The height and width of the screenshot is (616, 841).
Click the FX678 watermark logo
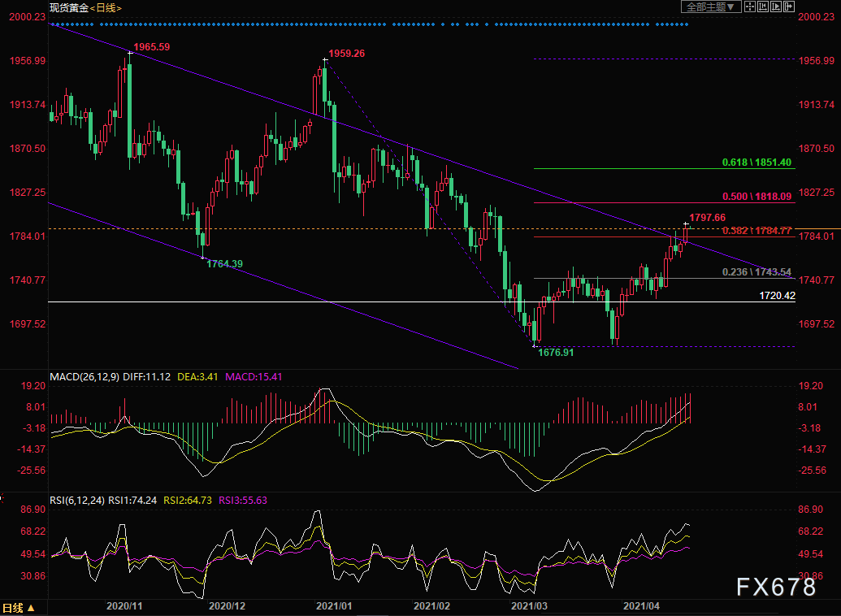(775, 587)
